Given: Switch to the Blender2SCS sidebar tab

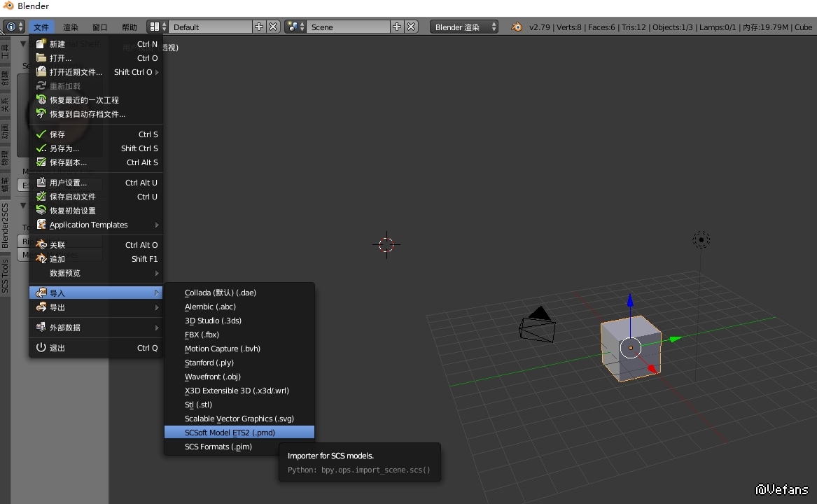Looking at the screenshot, I should (5, 225).
